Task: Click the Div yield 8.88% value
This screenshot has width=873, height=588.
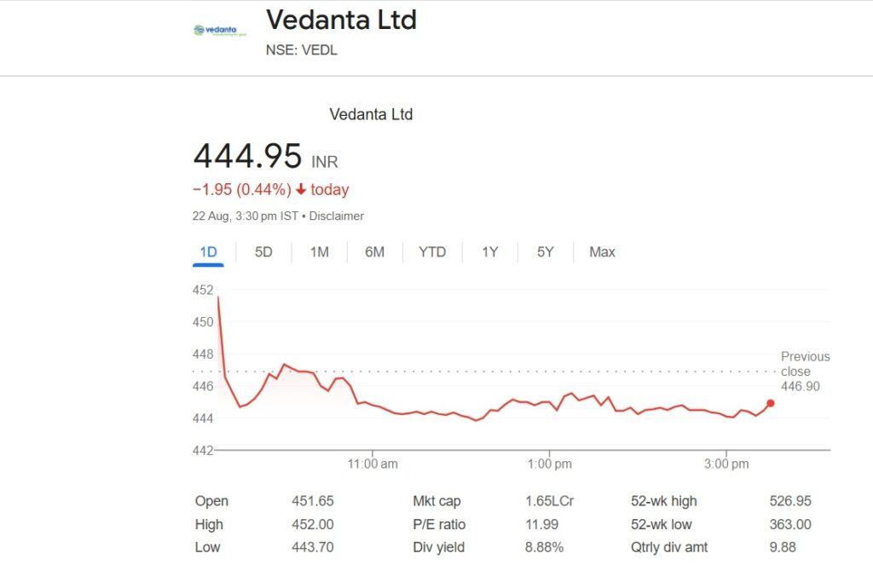Action: point(544,547)
